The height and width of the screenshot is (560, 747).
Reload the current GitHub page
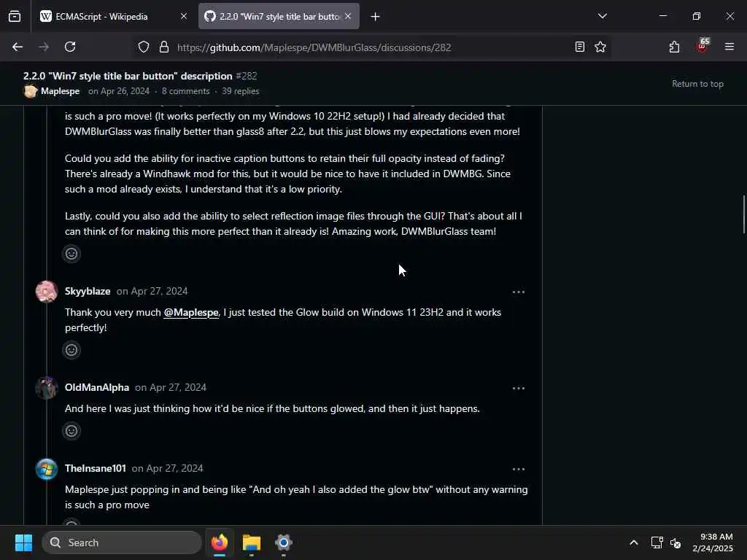click(x=70, y=47)
